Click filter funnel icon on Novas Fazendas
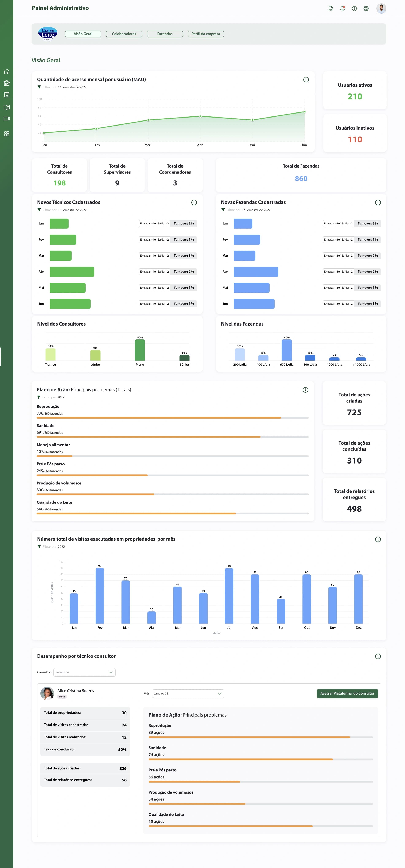The image size is (405, 868). click(223, 210)
